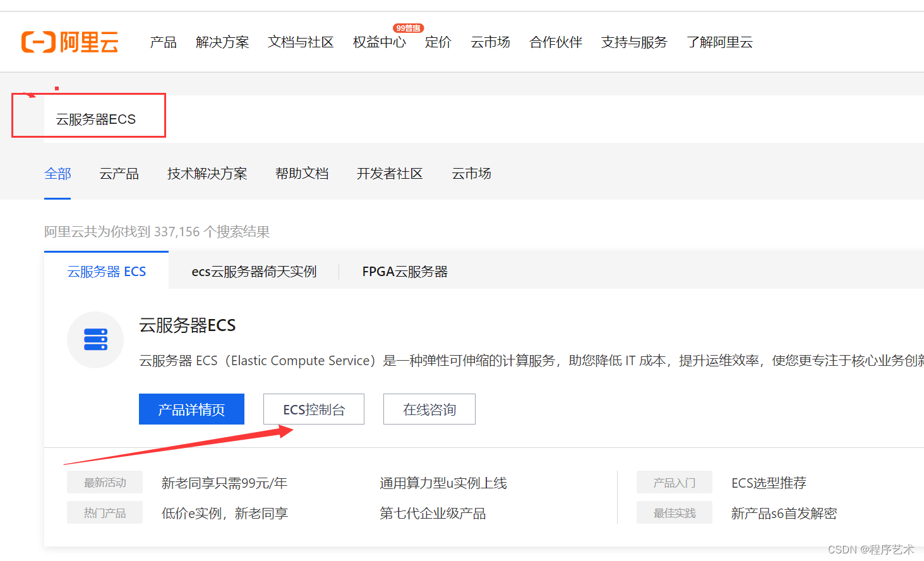Select the 技术解决方案 filter tab
924x561 pixels.
tap(207, 174)
